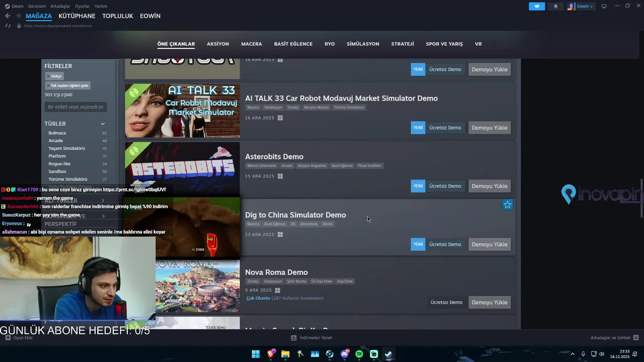644x362 pixels.
Task: Open the notifications bell icon
Action: coord(555,6)
